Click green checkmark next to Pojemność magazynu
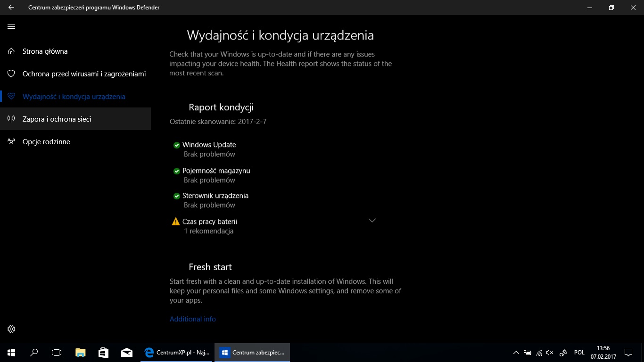Viewport: 644px width, 362px height. point(177,171)
